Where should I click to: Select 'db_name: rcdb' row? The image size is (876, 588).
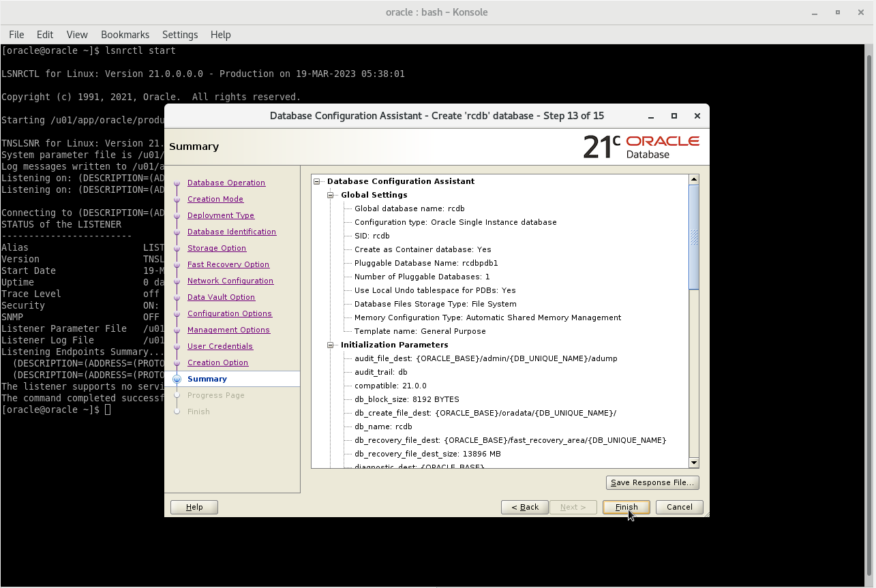[x=383, y=427]
